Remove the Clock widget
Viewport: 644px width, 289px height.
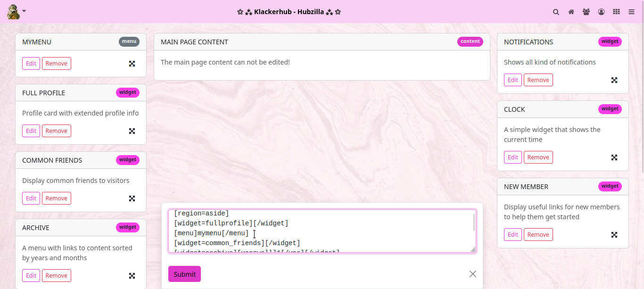(538, 157)
